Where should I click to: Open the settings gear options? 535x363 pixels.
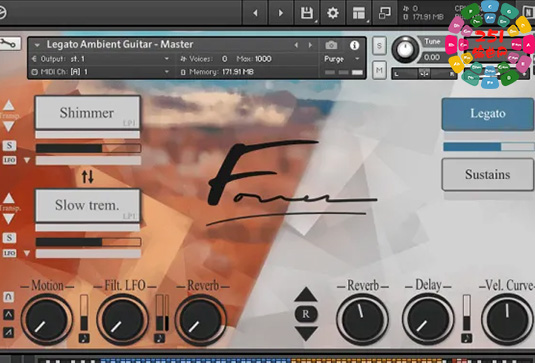(333, 13)
